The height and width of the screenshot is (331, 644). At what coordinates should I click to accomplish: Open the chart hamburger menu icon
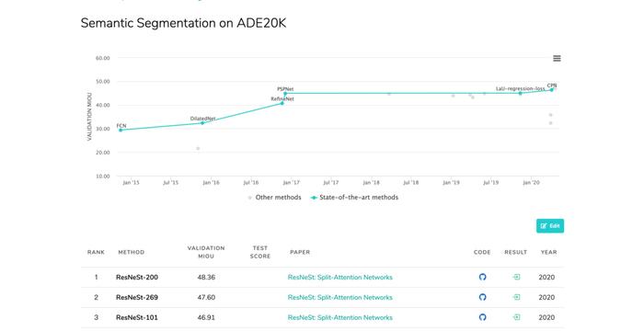[557, 58]
